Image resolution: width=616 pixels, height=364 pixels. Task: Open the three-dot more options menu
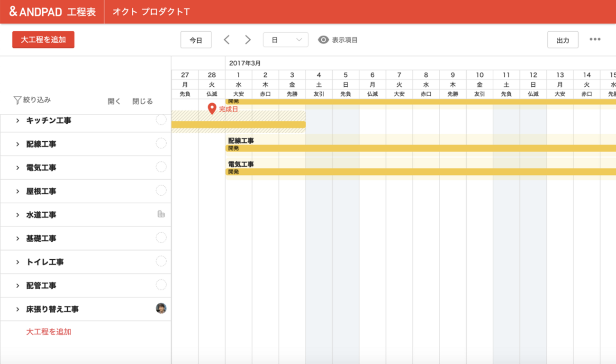point(595,39)
